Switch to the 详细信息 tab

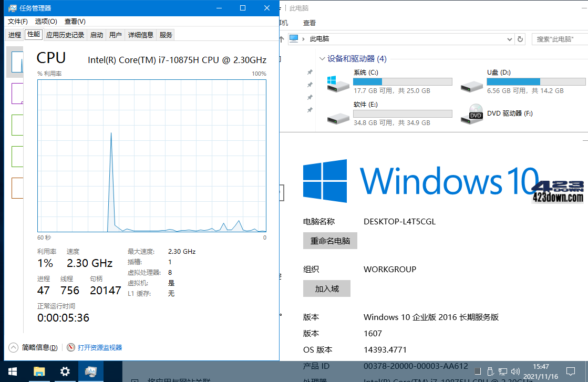click(x=141, y=35)
